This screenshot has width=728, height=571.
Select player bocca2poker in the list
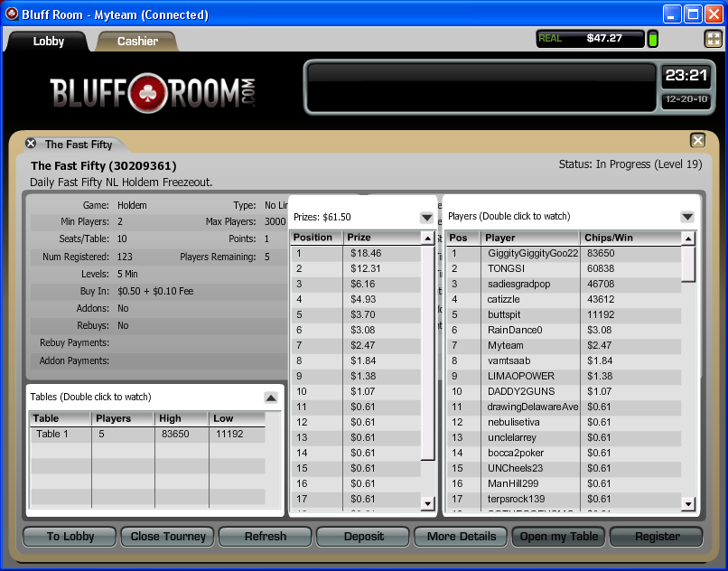coord(564,453)
